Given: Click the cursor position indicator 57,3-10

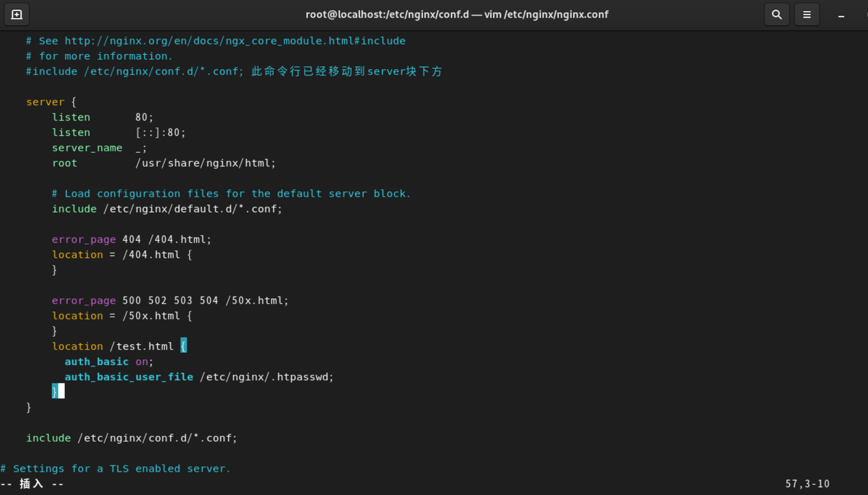Looking at the screenshot, I should click(x=807, y=484).
